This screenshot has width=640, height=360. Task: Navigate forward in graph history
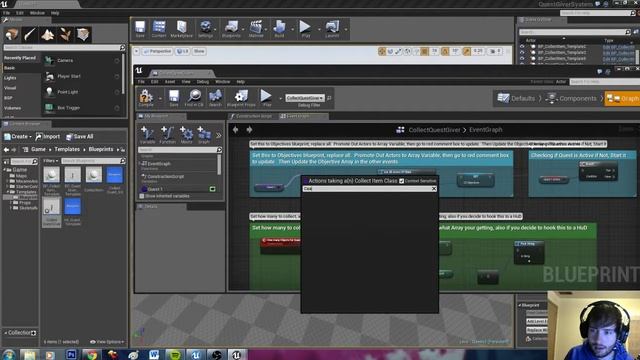click(x=249, y=130)
